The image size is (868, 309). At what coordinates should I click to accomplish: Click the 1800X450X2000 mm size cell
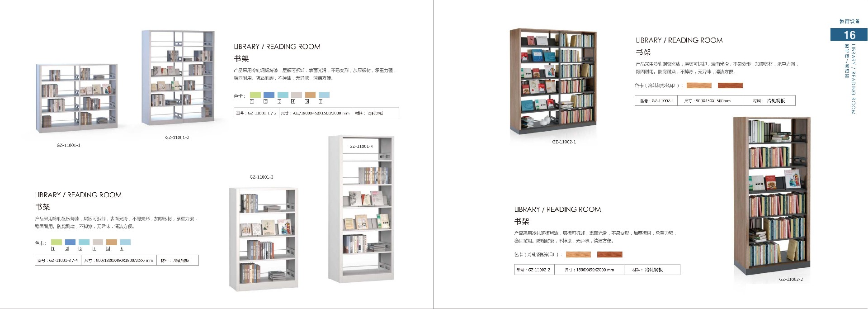click(x=589, y=270)
